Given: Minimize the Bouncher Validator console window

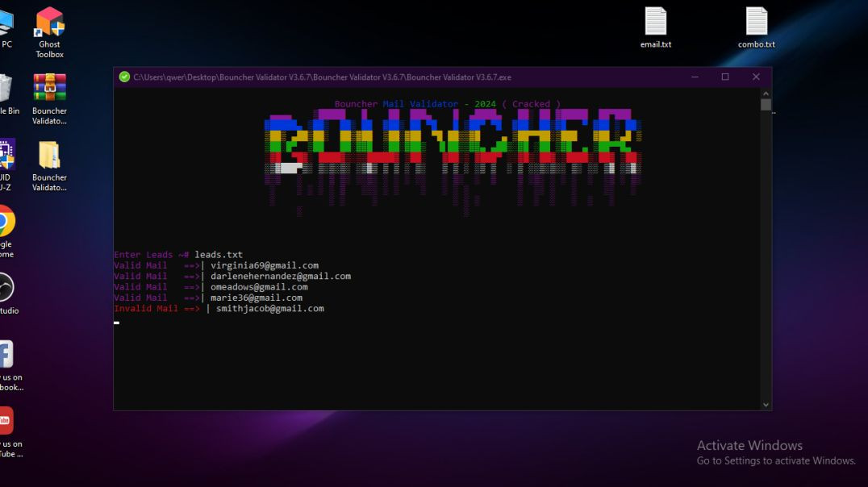Looking at the screenshot, I should click(x=695, y=77).
